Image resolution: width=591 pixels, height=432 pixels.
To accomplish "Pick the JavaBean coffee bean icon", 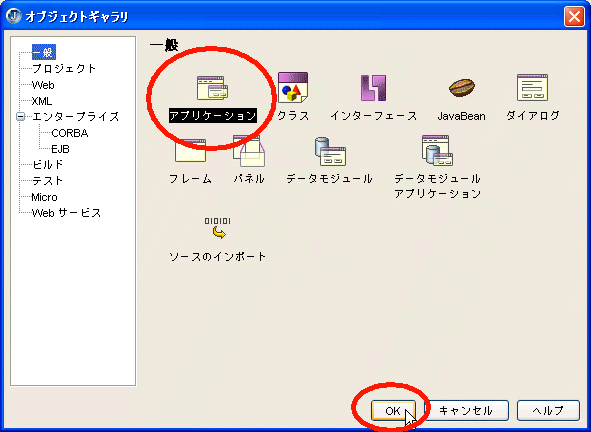I will point(462,87).
